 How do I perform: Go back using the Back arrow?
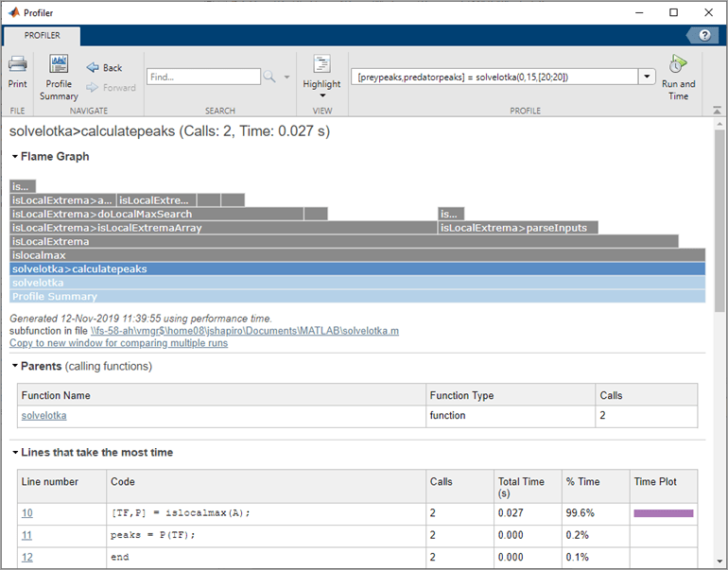[104, 68]
